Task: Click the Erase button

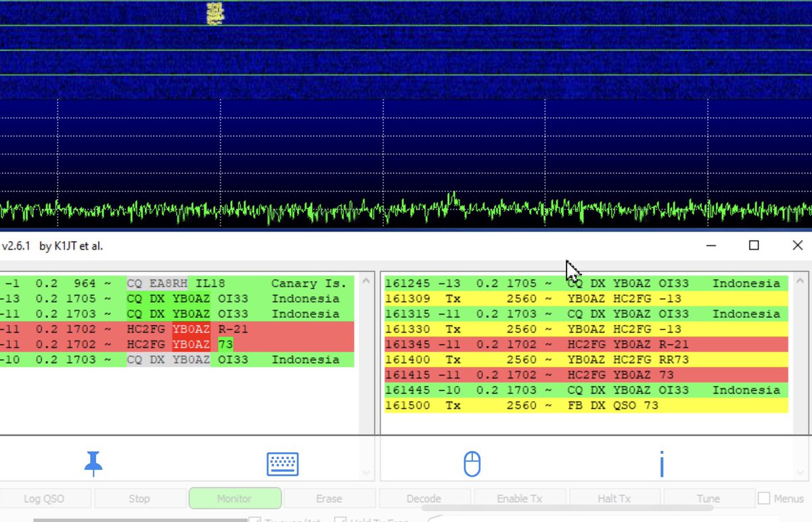Action: click(329, 498)
